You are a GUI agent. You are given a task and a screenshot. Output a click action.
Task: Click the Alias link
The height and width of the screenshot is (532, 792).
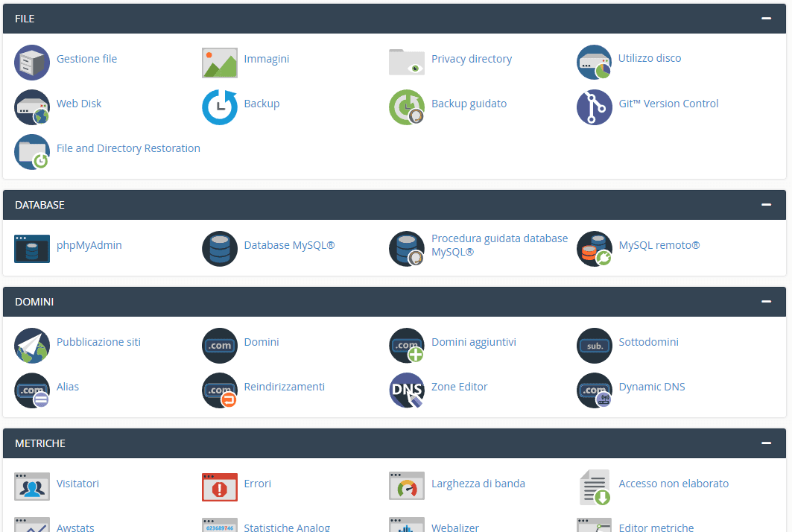pos(68,387)
